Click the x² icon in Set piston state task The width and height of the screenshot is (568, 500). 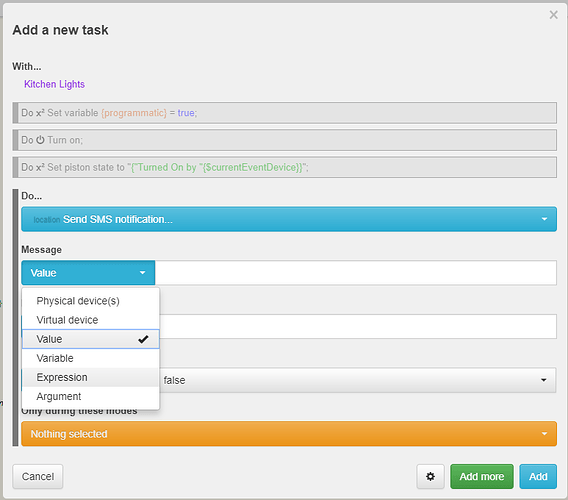pyautogui.click(x=40, y=167)
